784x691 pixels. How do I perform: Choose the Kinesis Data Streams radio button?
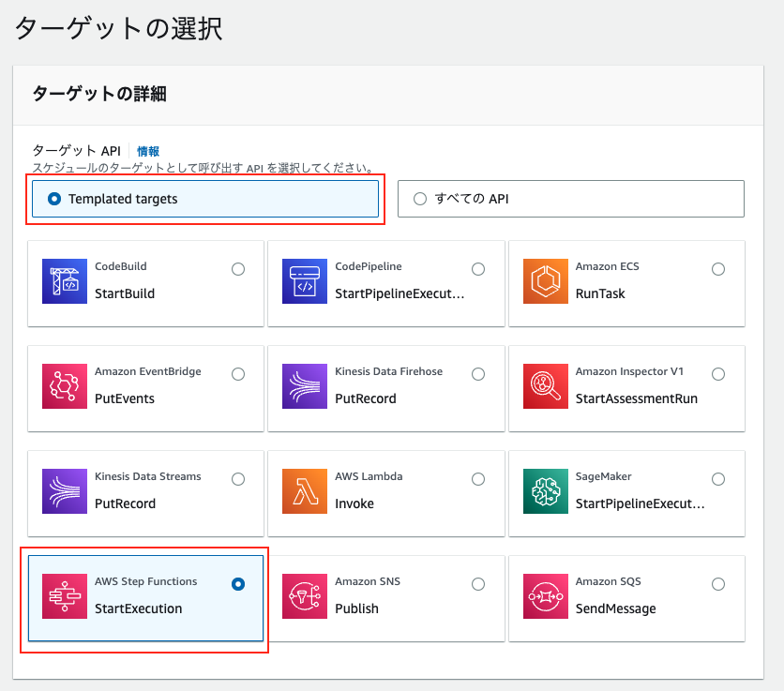click(x=238, y=479)
